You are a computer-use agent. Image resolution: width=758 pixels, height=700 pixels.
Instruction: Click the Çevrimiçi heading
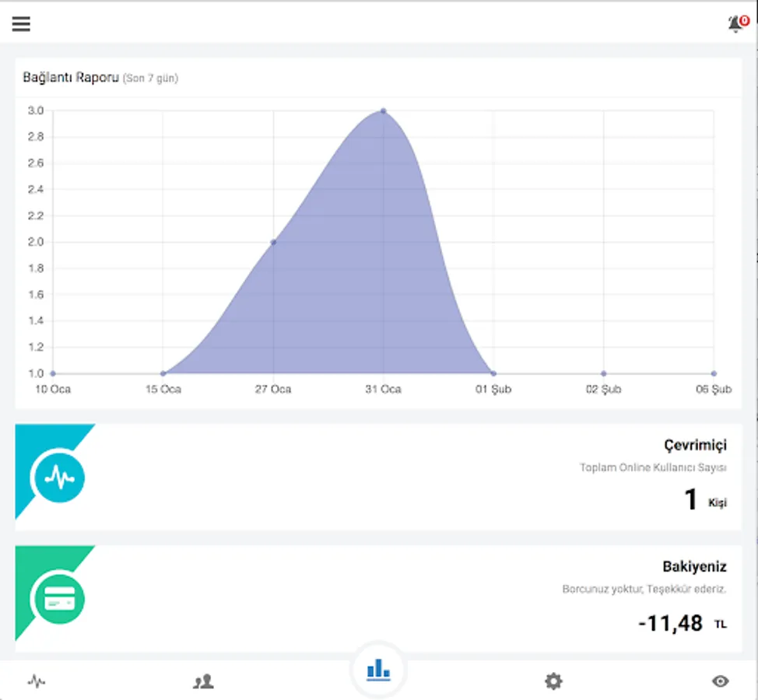point(695,445)
